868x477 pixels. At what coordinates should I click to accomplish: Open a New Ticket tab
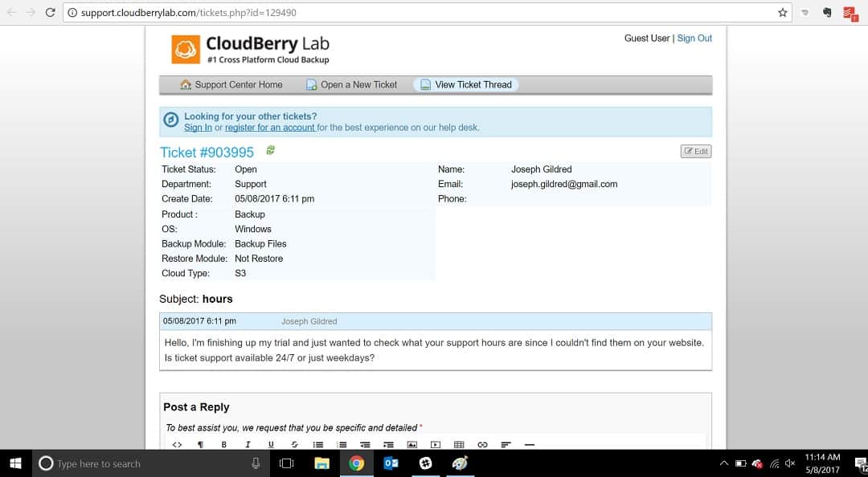(351, 84)
